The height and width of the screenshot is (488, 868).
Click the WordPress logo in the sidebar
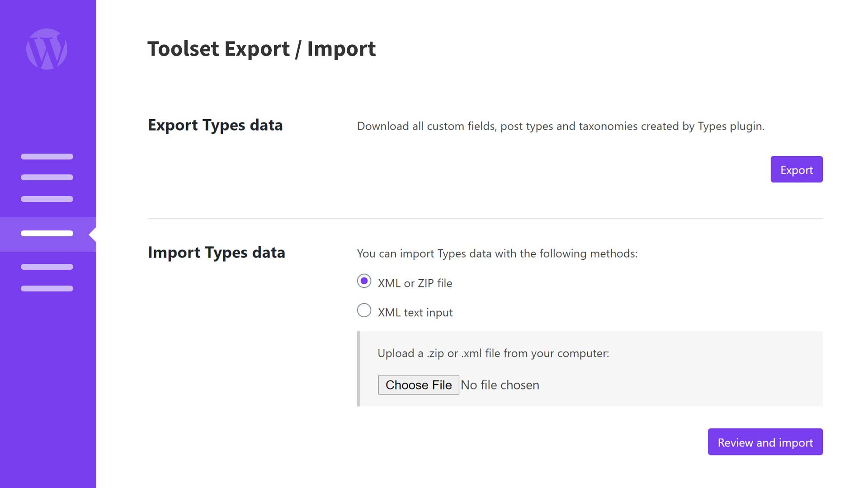47,49
